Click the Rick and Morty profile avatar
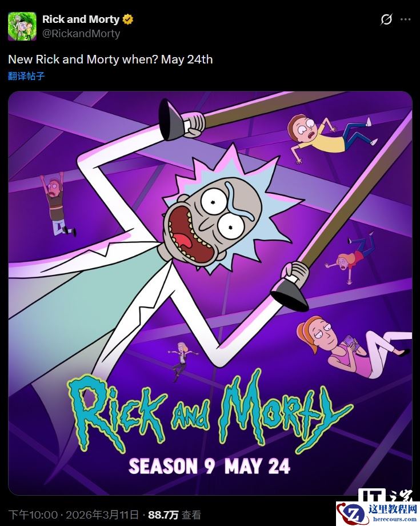Viewport: 420px width, 526px height. tap(22, 26)
